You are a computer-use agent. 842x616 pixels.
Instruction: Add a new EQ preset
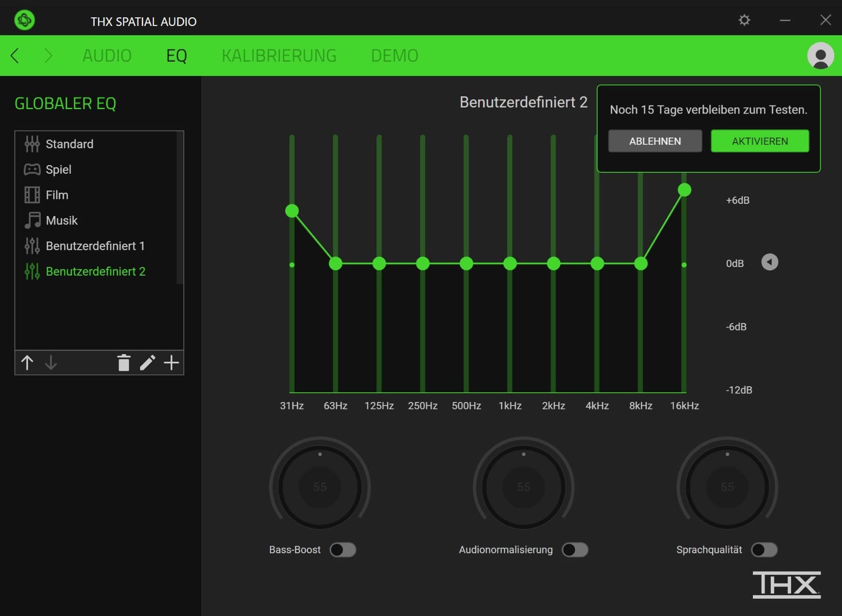(x=172, y=363)
